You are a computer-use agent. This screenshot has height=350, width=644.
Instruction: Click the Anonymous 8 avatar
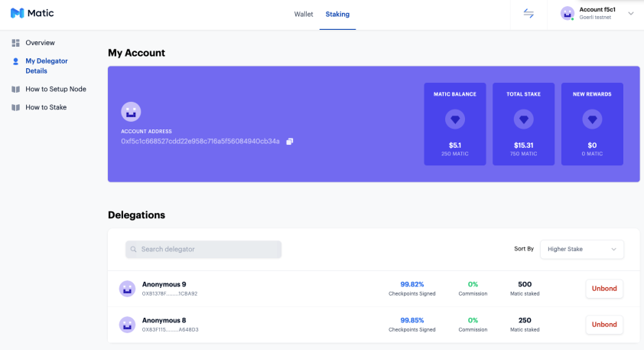coord(127,325)
